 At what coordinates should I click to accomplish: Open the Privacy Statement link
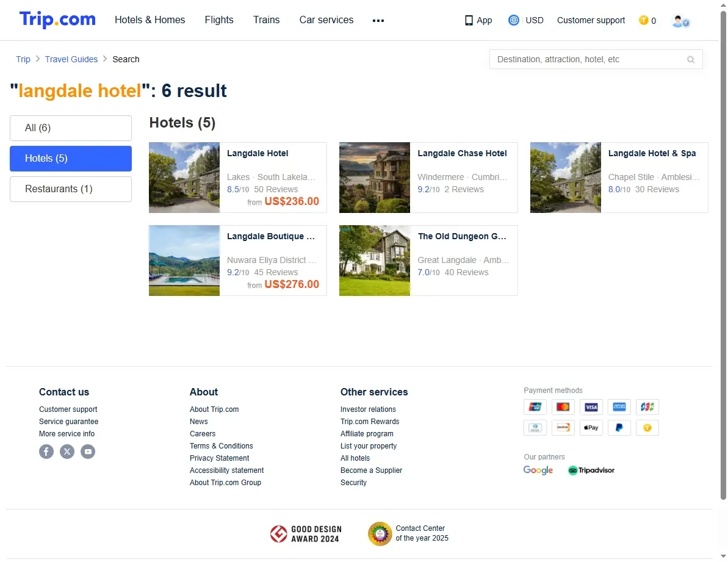tap(219, 458)
